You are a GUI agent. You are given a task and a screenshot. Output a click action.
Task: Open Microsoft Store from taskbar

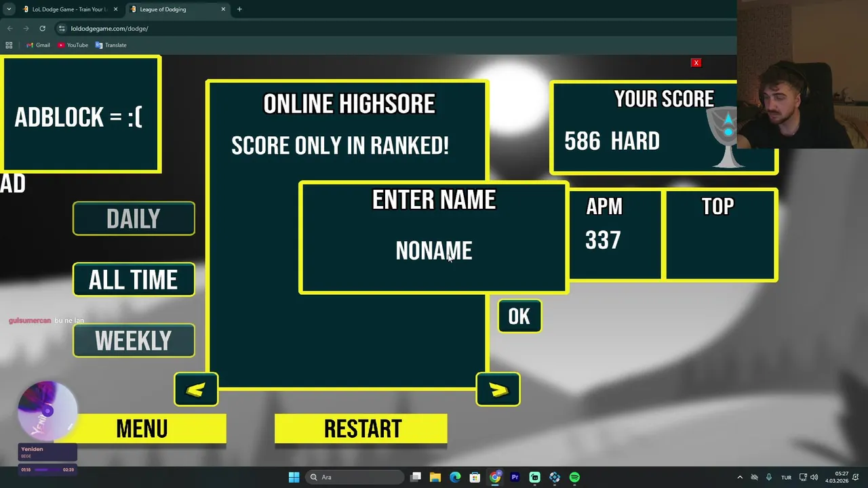tap(475, 477)
